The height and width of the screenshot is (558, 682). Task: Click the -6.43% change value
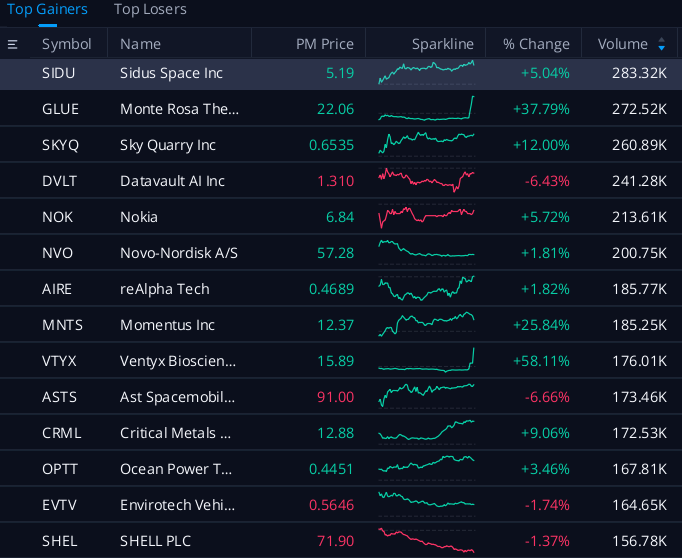547,181
